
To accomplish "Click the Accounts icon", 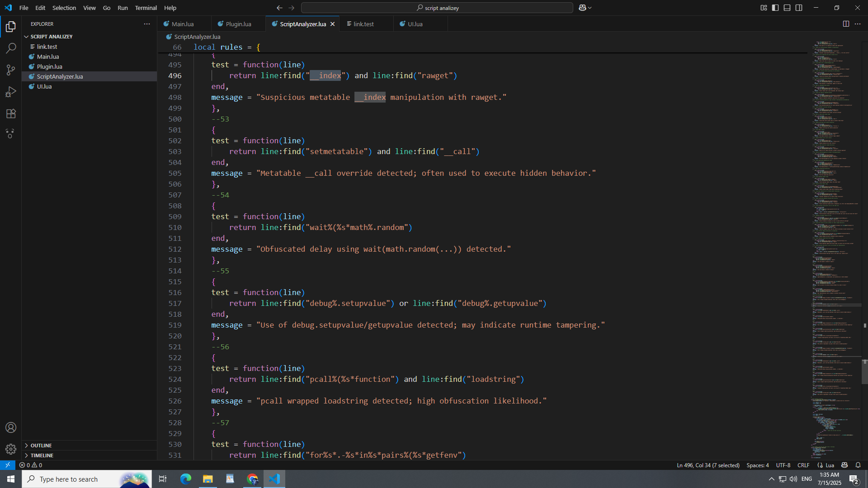I will coord(11,427).
